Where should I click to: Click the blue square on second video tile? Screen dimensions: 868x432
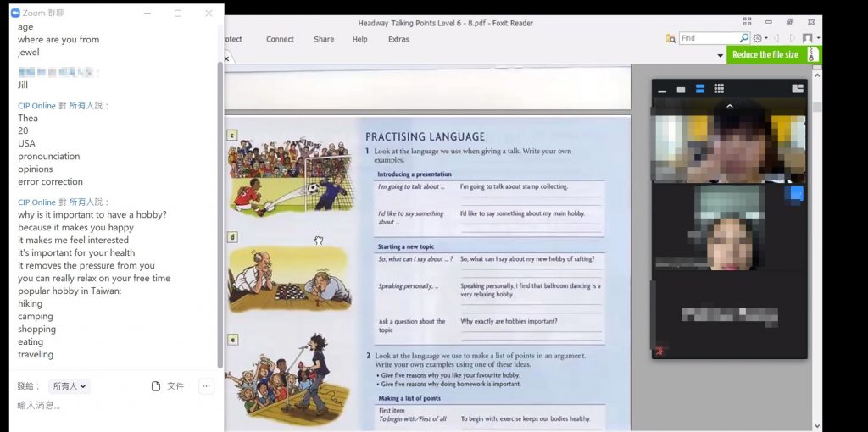point(797,193)
